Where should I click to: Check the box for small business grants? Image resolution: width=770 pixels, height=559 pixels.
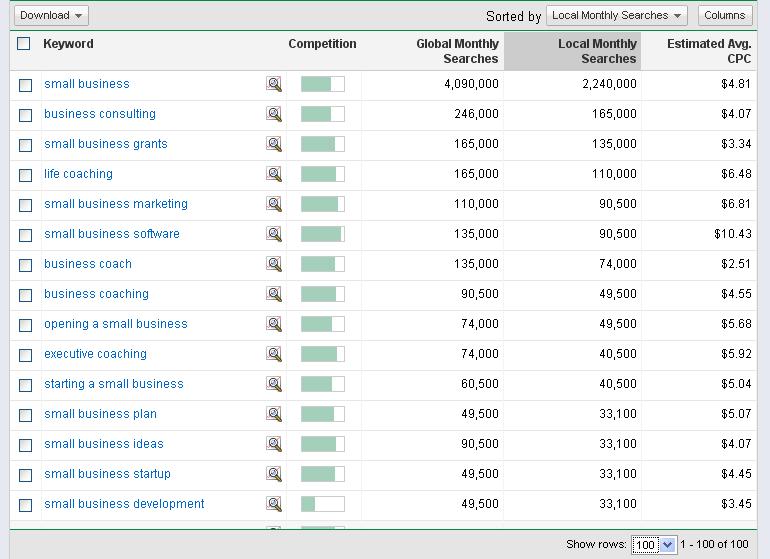coord(26,145)
